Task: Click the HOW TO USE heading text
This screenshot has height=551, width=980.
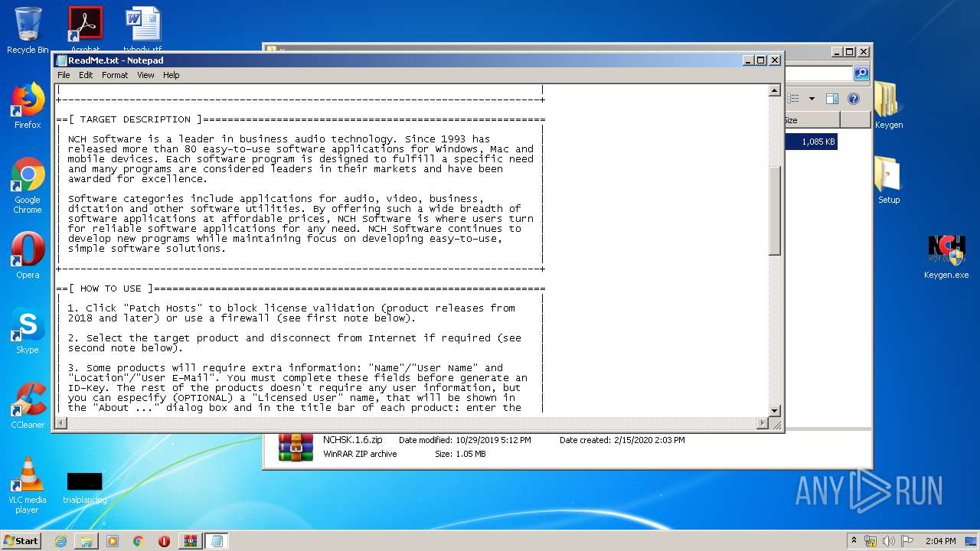Action: (110, 289)
